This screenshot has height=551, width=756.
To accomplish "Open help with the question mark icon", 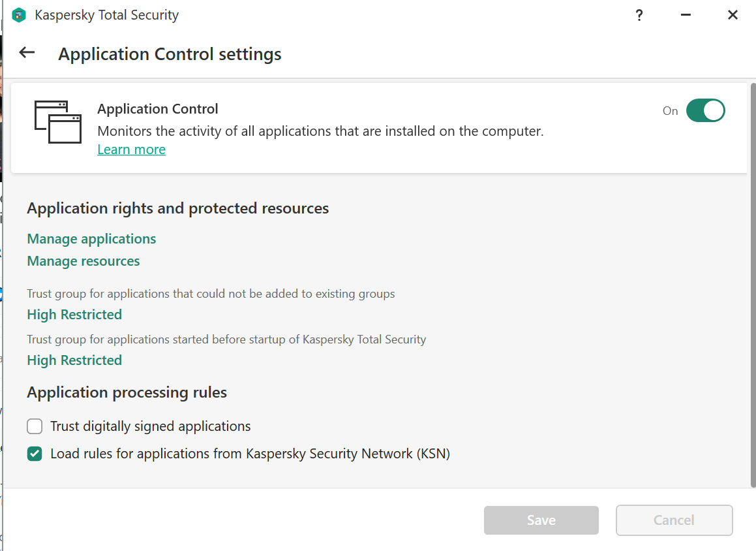I will point(639,15).
